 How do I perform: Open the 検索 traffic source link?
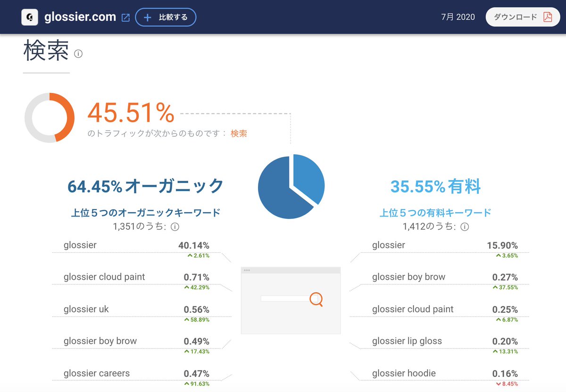239,134
